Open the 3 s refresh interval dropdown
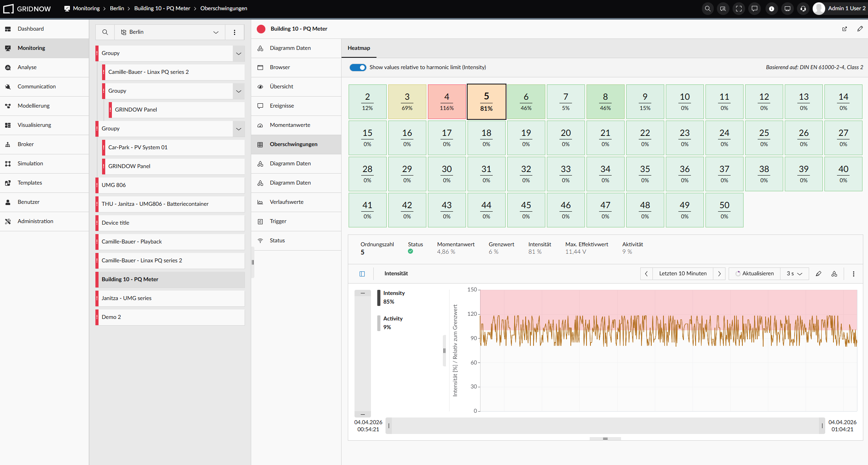 click(795, 274)
